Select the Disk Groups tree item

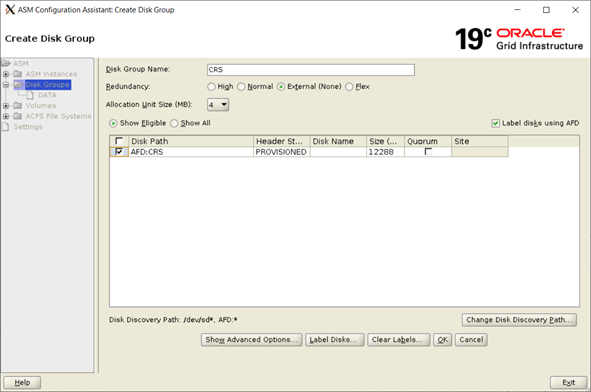tap(47, 84)
